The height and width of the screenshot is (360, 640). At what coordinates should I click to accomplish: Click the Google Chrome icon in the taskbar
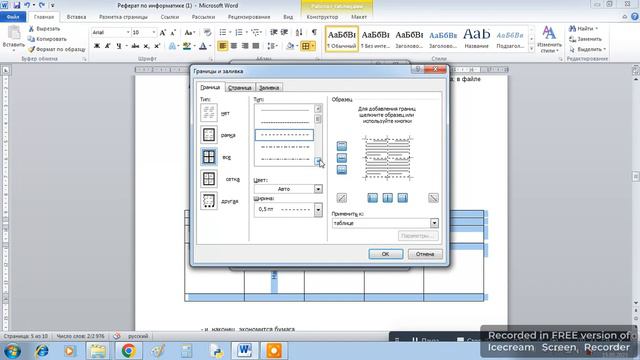[128, 350]
